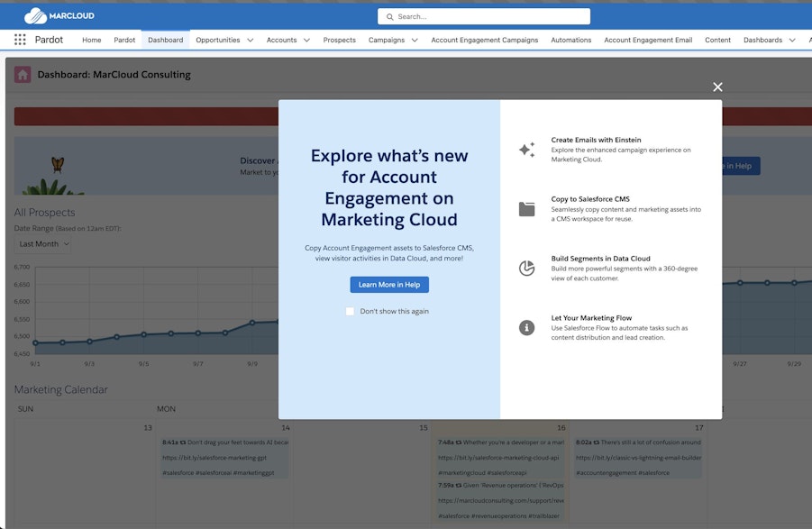Click the salesforce-marketing-gpt calendar link

(214, 458)
